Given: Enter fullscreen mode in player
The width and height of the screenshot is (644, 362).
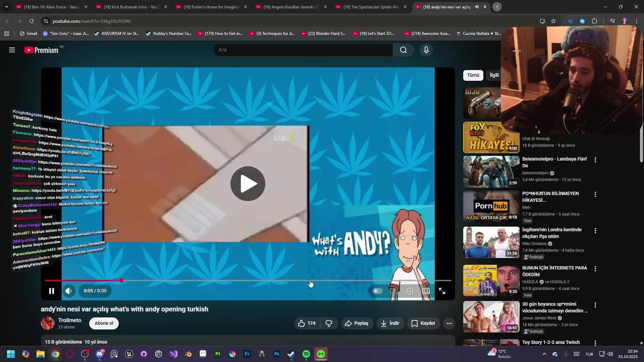Looking at the screenshot, I should (442, 291).
